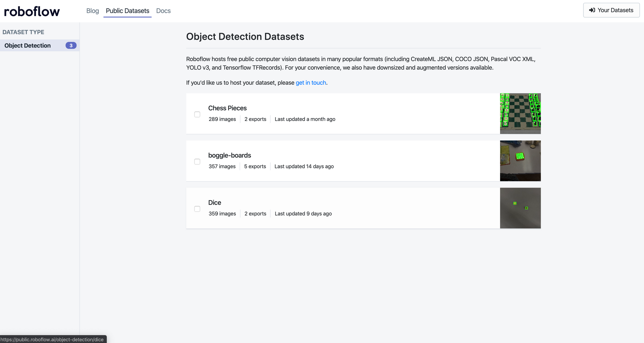Open the Chess Pieces dataset

click(227, 108)
